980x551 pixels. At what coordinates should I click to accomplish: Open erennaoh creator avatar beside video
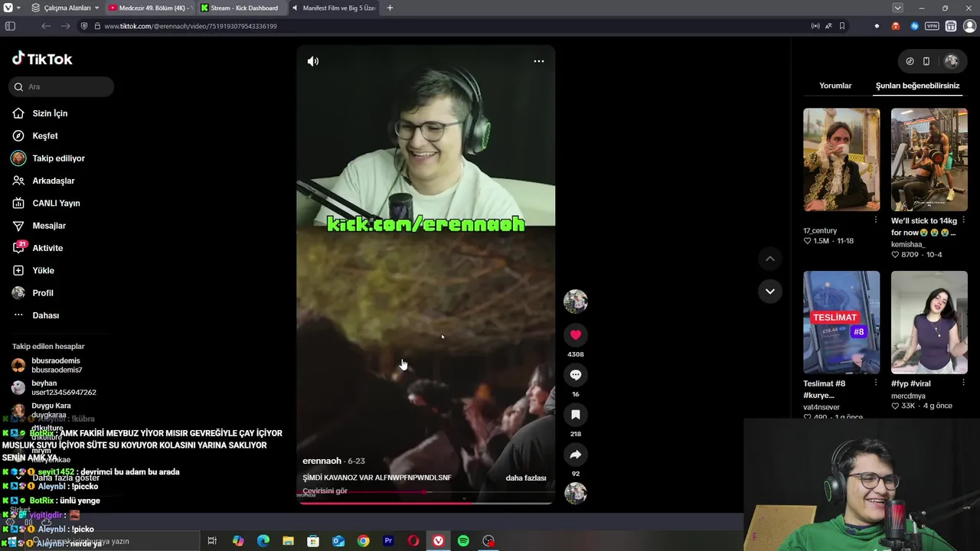tap(576, 302)
